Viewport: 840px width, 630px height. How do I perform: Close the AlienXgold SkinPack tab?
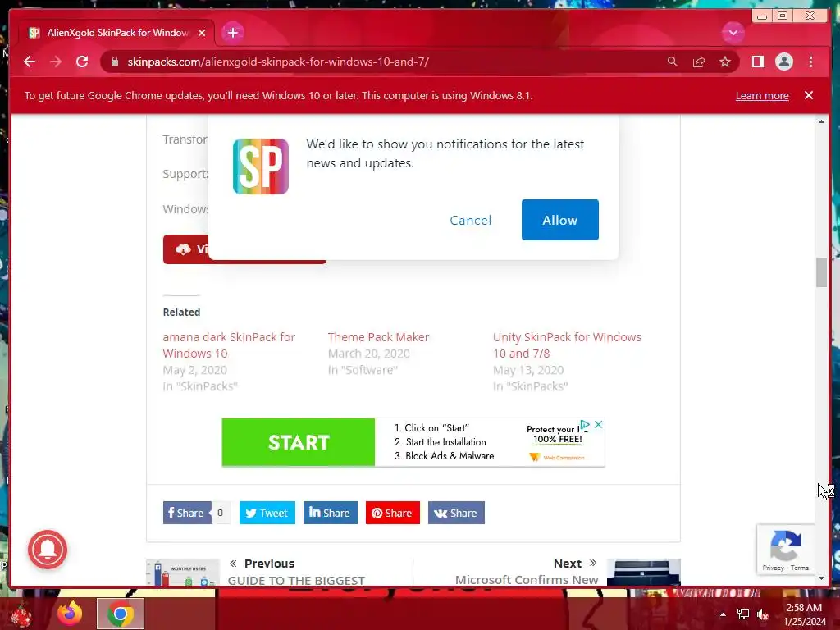202,33
